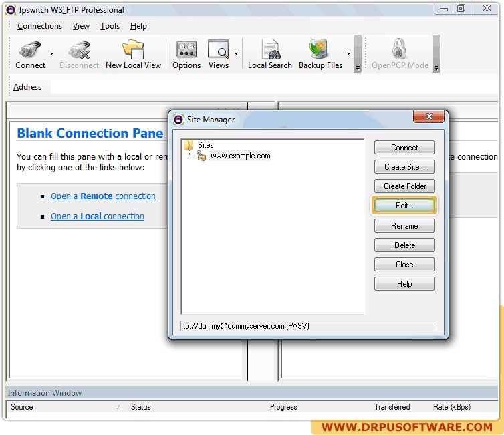Open the Tools menu
The height and width of the screenshot is (435, 504).
[110, 26]
